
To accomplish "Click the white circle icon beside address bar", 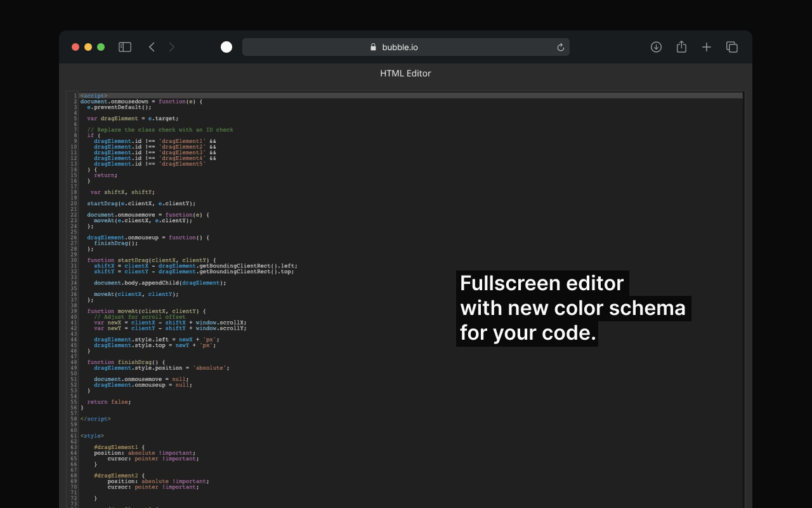I will [226, 47].
